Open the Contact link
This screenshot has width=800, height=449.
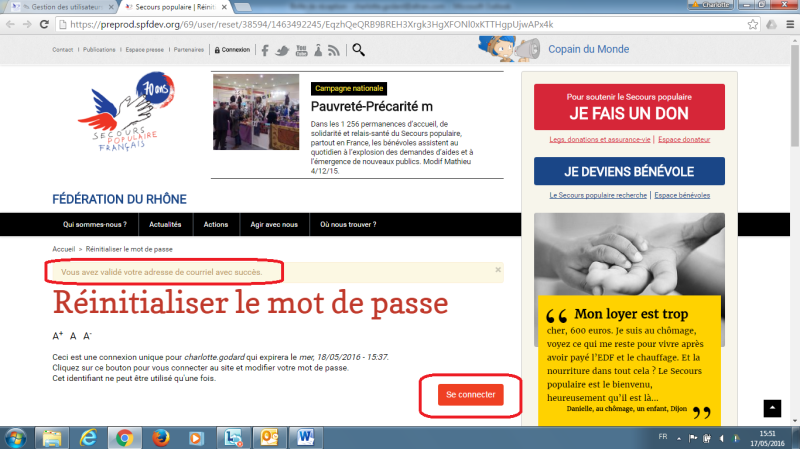(x=62, y=49)
